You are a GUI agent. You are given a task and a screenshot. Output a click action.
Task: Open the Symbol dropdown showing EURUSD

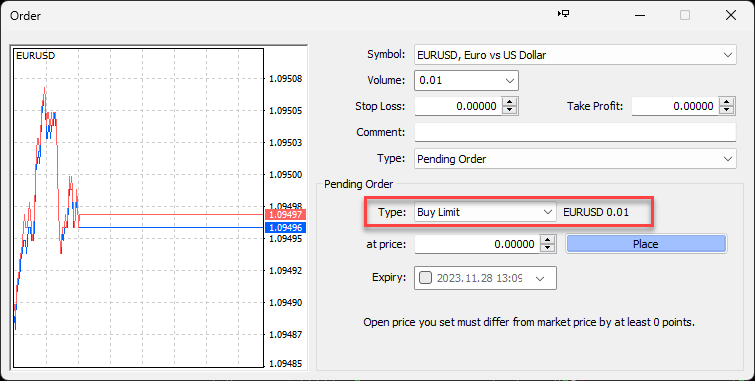[575, 55]
